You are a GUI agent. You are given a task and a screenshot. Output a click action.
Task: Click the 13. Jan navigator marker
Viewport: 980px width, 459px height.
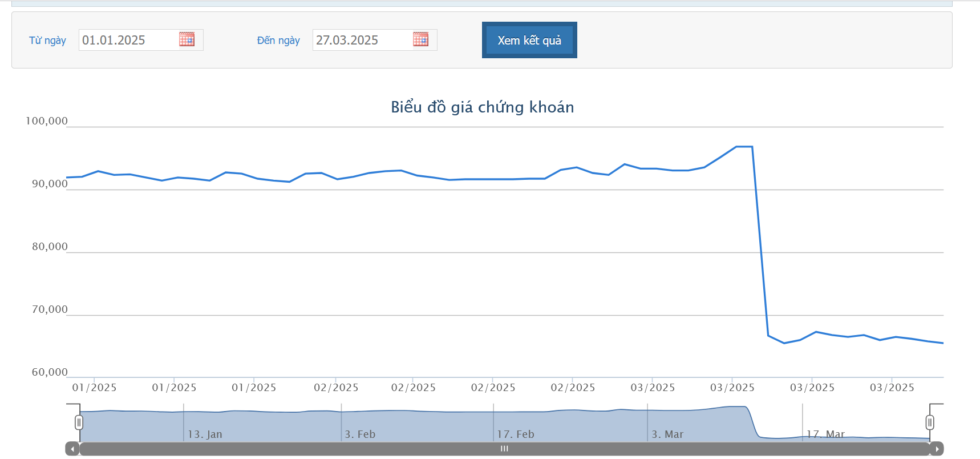coord(205,434)
